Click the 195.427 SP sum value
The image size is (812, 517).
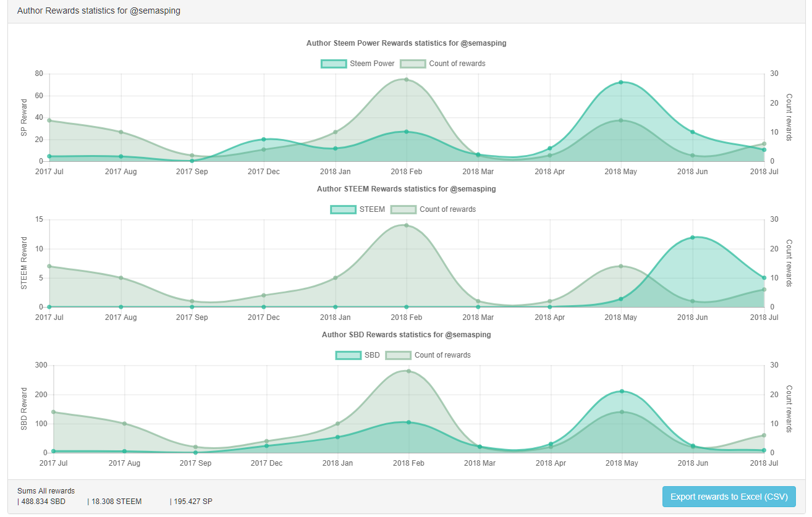click(x=193, y=502)
